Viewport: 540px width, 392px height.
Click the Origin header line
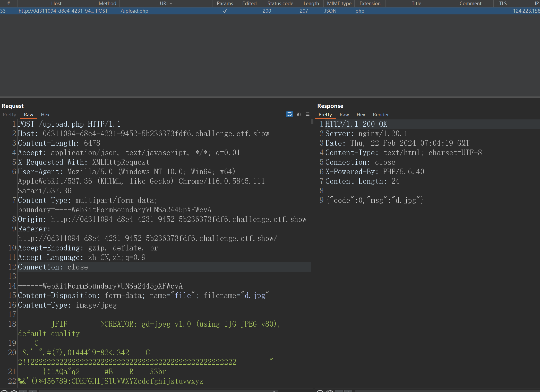pyautogui.click(x=162, y=219)
